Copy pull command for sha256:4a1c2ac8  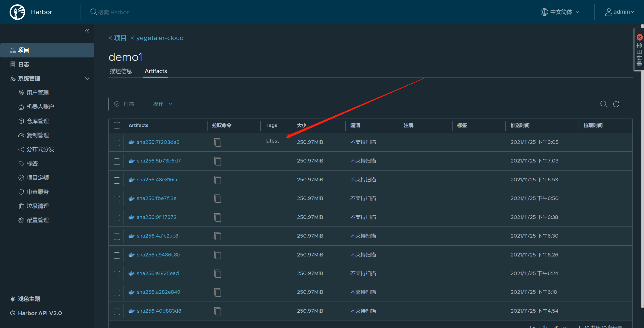218,236
